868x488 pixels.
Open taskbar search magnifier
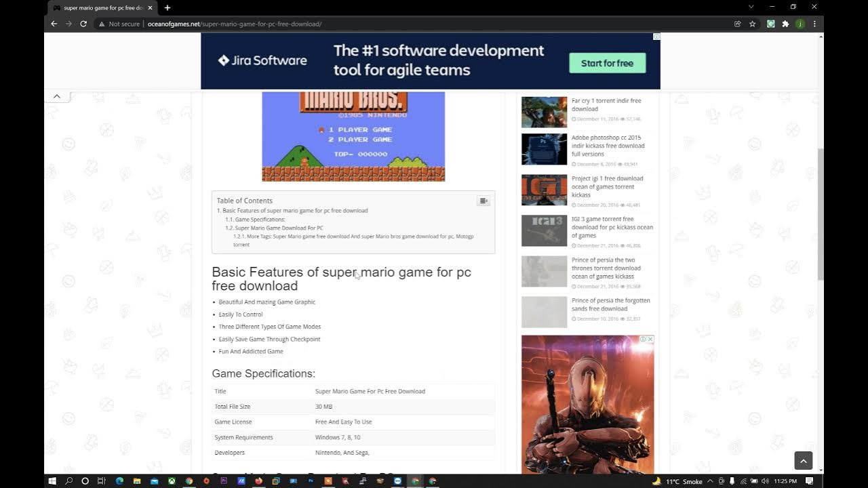(68, 481)
